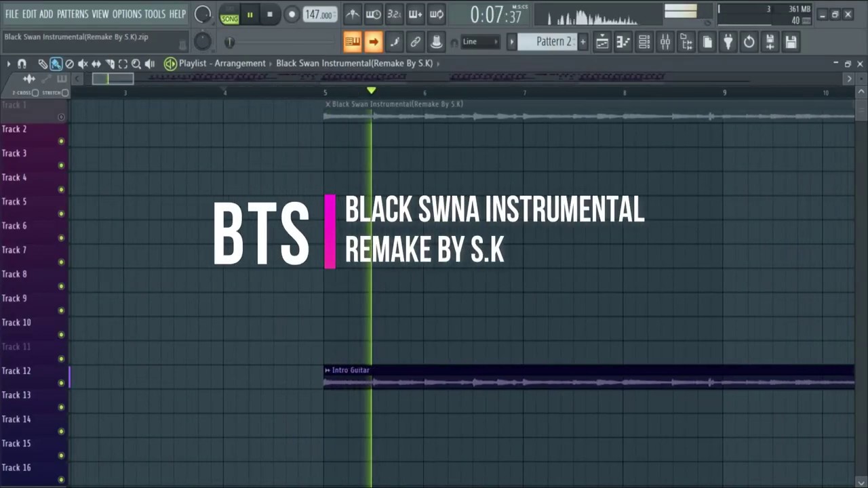Screen dimensions: 868x488
Task: Pause playback with the pause button
Action: click(x=250, y=14)
